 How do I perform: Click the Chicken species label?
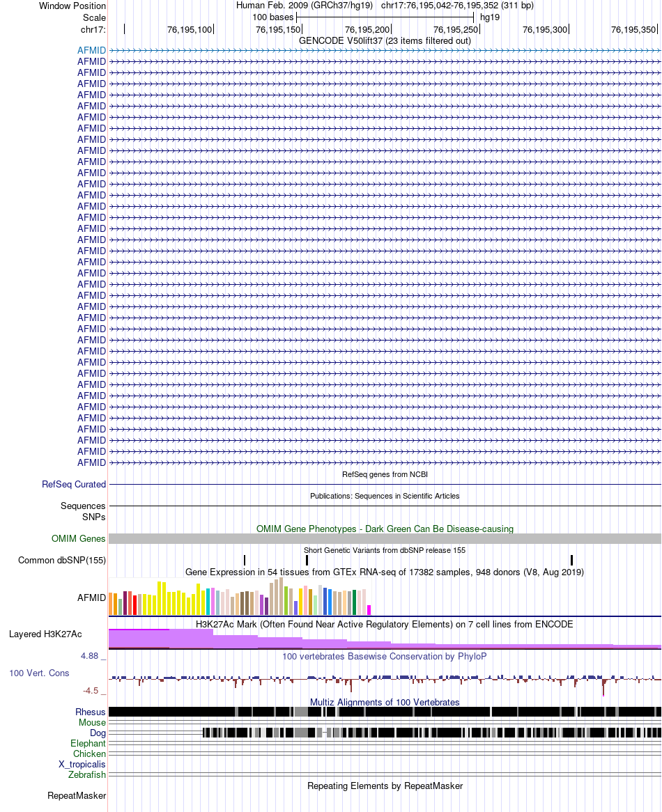89,754
